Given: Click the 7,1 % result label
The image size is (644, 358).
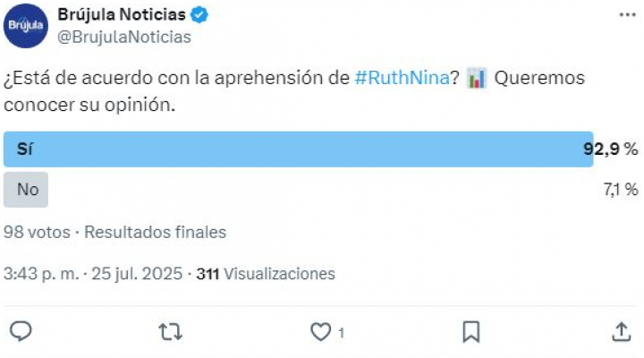Looking at the screenshot, I should [621, 190].
